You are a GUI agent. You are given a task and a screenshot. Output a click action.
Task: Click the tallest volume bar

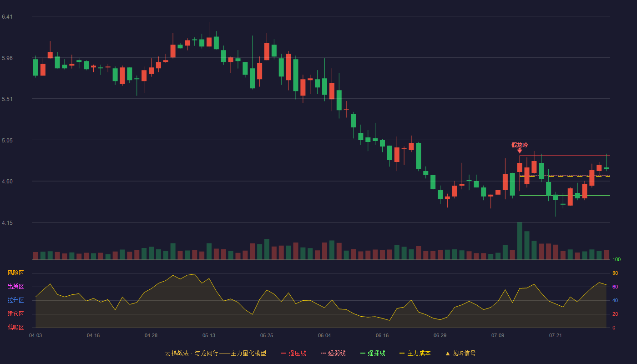point(520,241)
